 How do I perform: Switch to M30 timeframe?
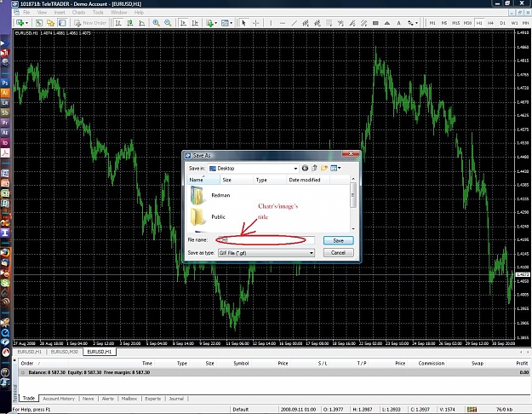coord(467,23)
